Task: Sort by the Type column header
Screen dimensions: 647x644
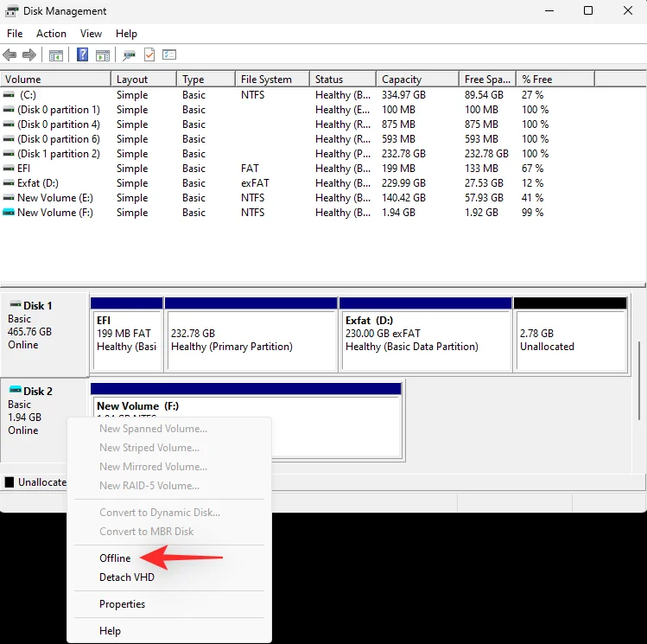Action: point(206,80)
